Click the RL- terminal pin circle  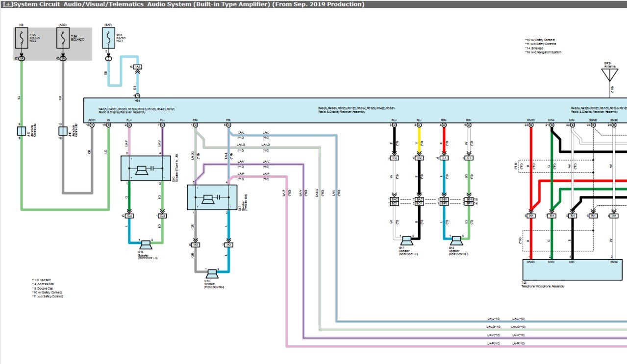pos(420,125)
